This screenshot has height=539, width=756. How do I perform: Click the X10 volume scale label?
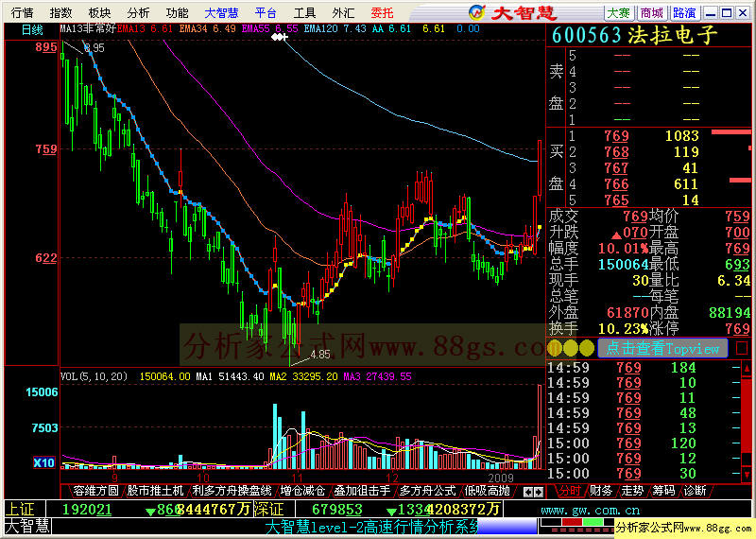point(43,462)
